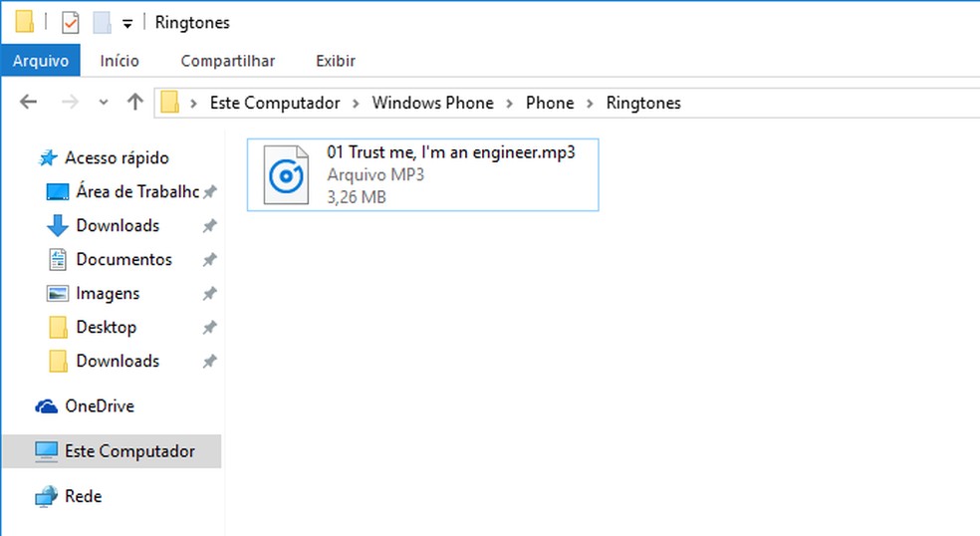Select Este Computador in the sidebar
980x536 pixels.
pyautogui.click(x=112, y=451)
